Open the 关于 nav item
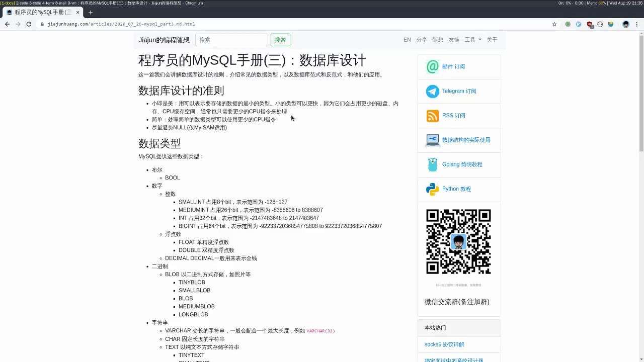Image resolution: width=644 pixels, height=362 pixels. click(492, 40)
